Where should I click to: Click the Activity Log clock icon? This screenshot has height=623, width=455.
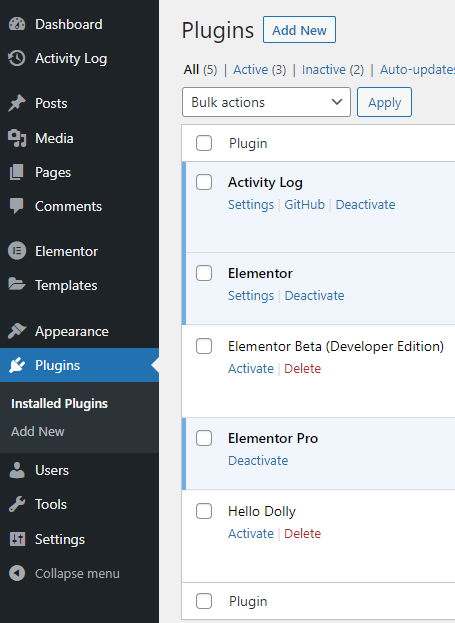(17, 58)
